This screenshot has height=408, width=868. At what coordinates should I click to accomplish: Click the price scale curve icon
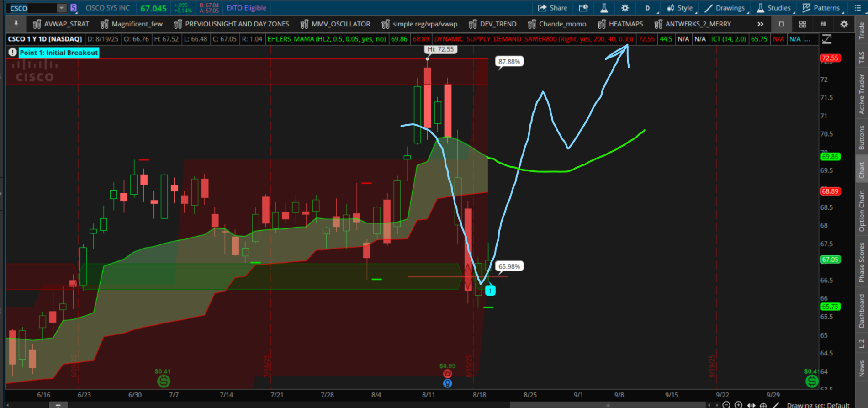tap(826, 39)
